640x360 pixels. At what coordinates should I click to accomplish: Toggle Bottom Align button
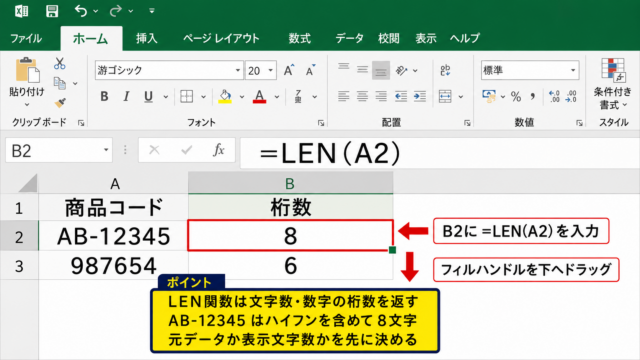381,71
